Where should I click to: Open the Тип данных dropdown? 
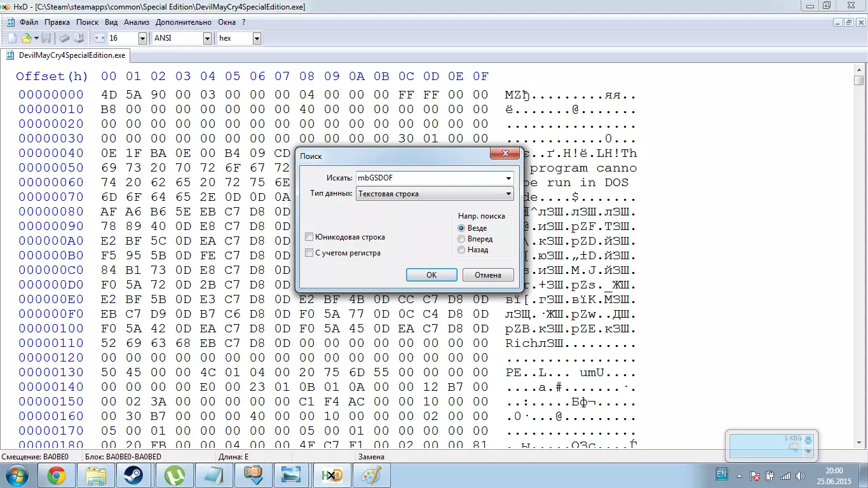tap(435, 194)
